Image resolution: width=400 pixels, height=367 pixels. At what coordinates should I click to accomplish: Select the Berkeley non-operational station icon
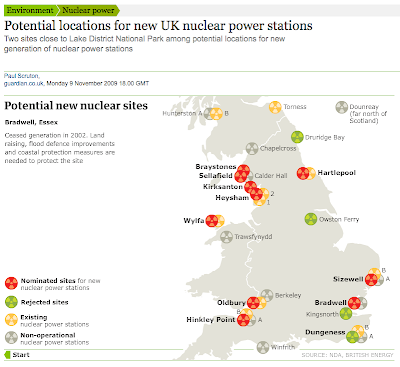(x=267, y=295)
